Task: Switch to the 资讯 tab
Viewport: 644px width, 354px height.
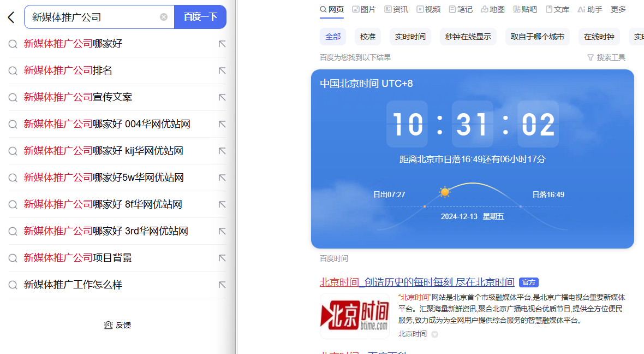Action: (396, 9)
